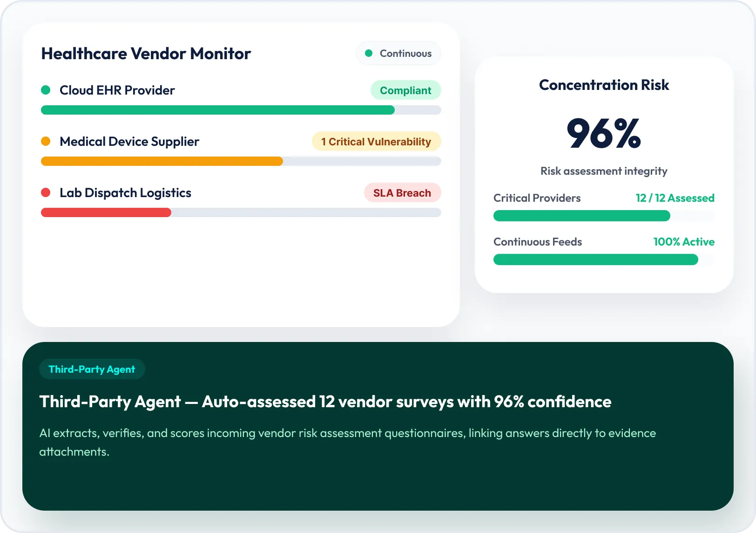
Task: Click the Medical Device Supplier label
Action: (x=129, y=141)
